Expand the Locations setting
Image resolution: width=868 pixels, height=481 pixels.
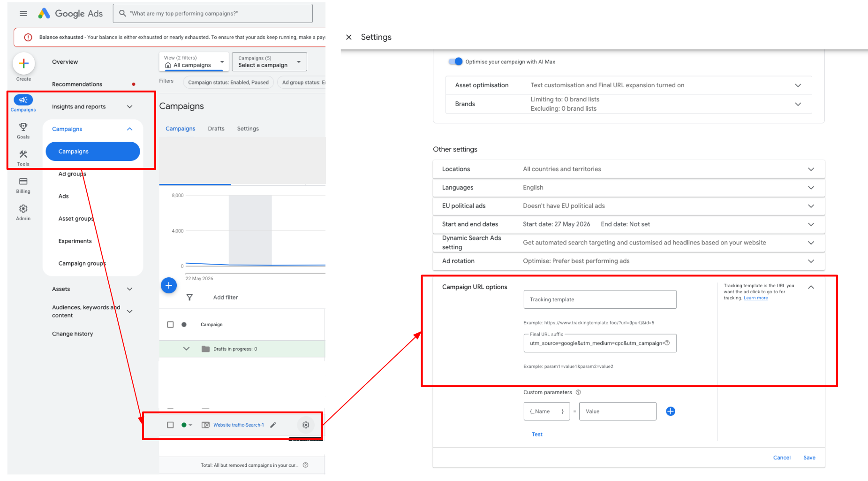[811, 169]
